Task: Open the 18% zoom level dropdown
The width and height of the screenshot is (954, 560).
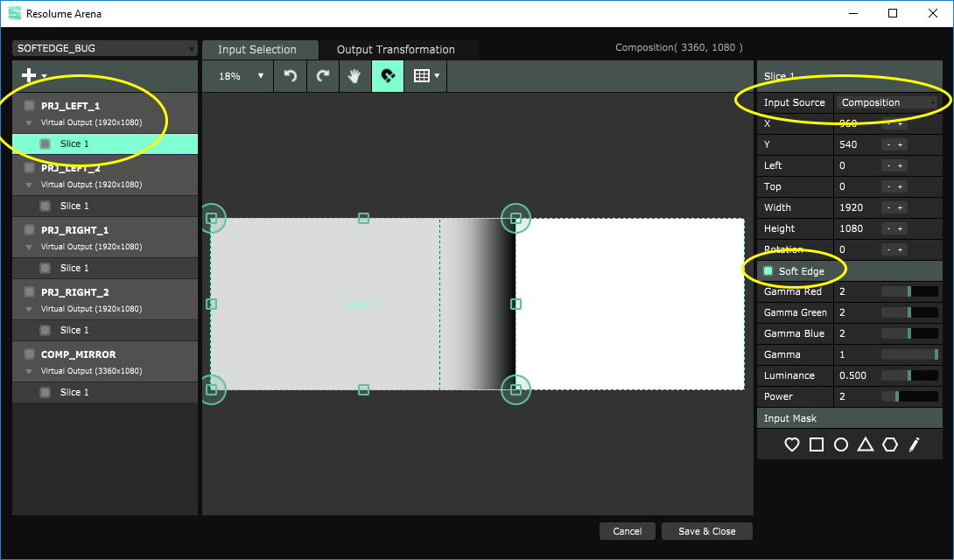Action: (x=241, y=76)
